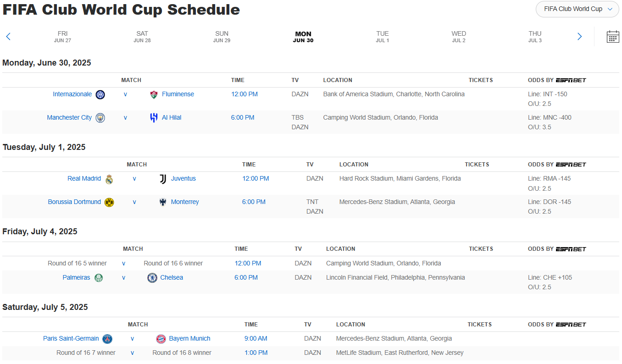Screen dimensions: 622x364
Task: Select the THU JUL 3 date tab
Action: pos(535,37)
